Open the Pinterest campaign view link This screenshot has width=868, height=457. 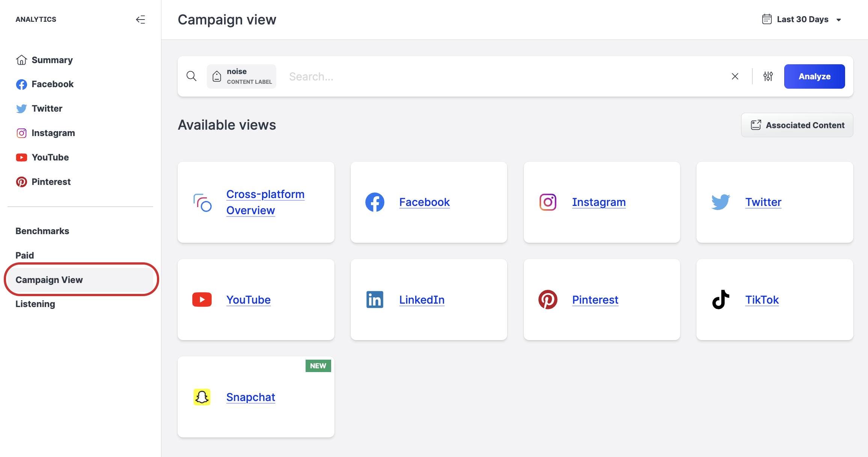(x=595, y=300)
